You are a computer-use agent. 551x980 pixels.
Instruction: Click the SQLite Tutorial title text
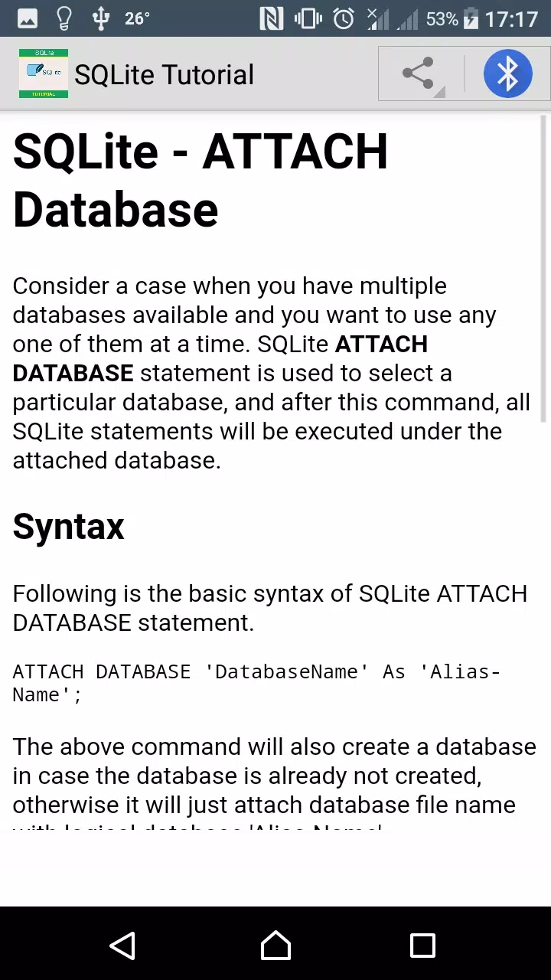tap(164, 74)
